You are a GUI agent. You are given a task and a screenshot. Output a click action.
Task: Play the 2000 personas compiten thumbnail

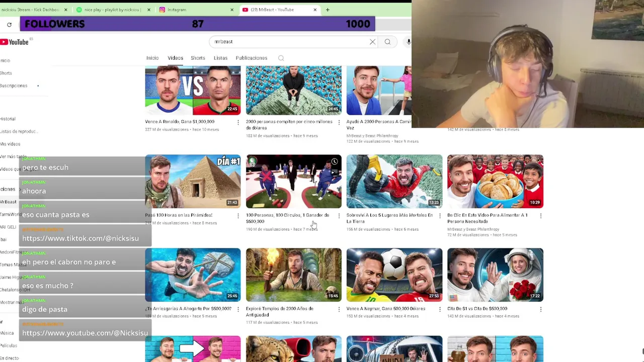point(294,90)
